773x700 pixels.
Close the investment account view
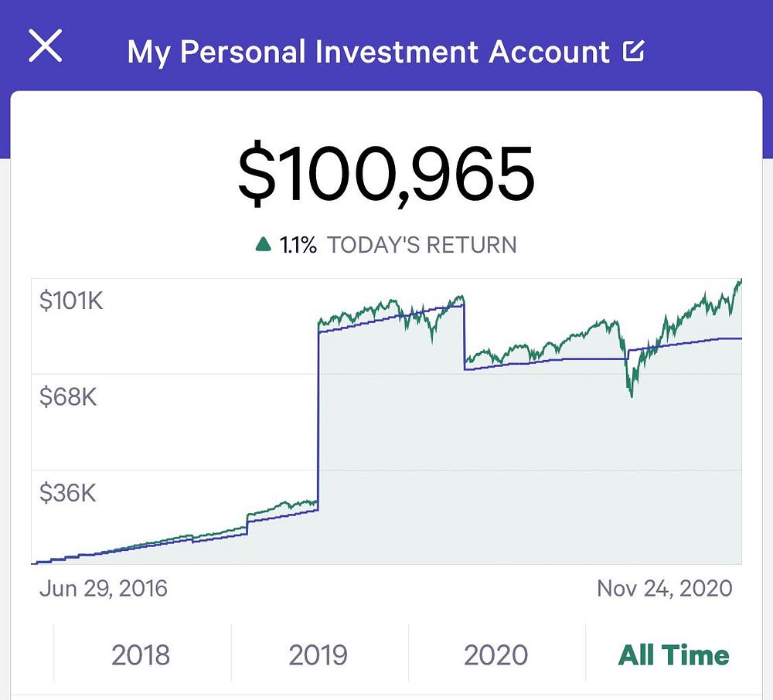click(45, 47)
